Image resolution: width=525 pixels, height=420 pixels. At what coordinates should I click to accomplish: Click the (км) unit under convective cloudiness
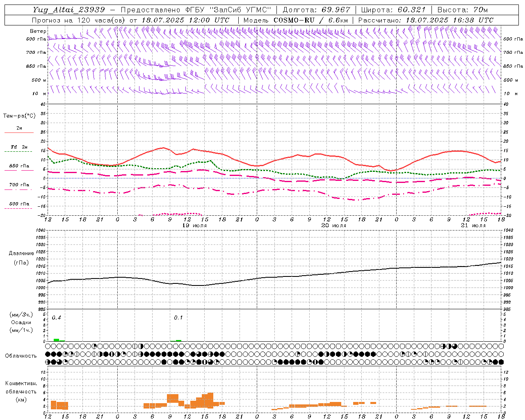[x=21, y=399]
